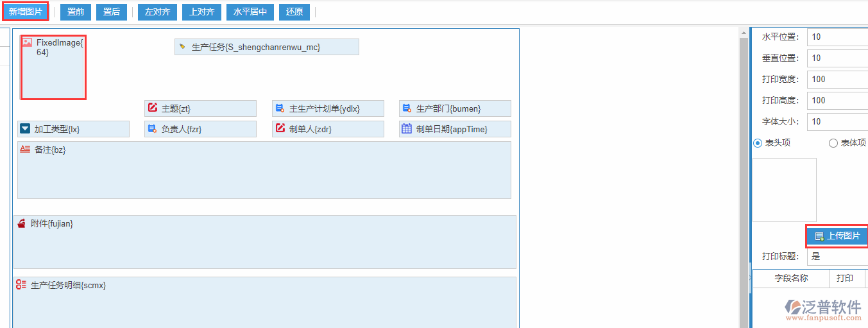This screenshot has width=868, height=328.
Task: Click the 字段名称 column header
Action: [x=791, y=279]
